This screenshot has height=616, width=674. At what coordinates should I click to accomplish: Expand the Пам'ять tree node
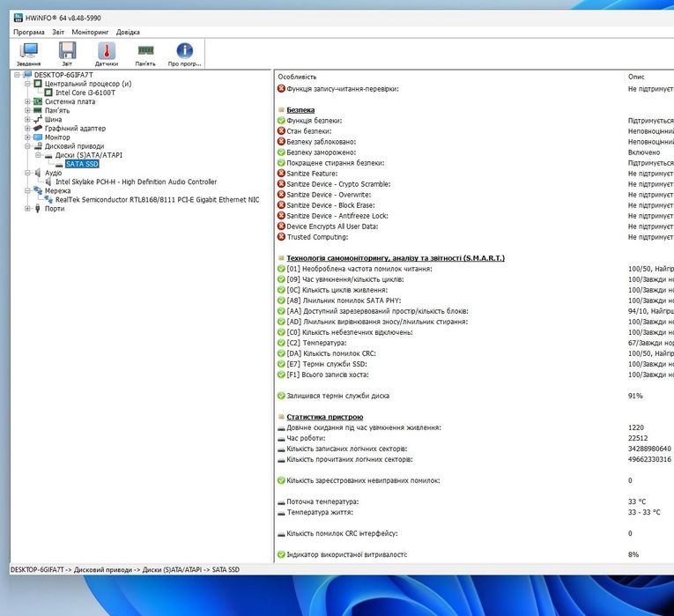[27, 110]
